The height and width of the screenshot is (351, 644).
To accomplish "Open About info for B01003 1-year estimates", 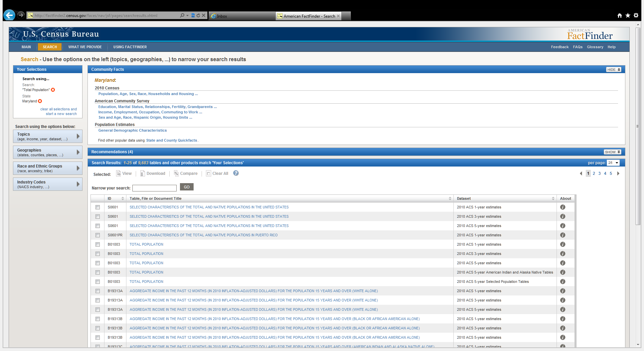I will pos(563,244).
